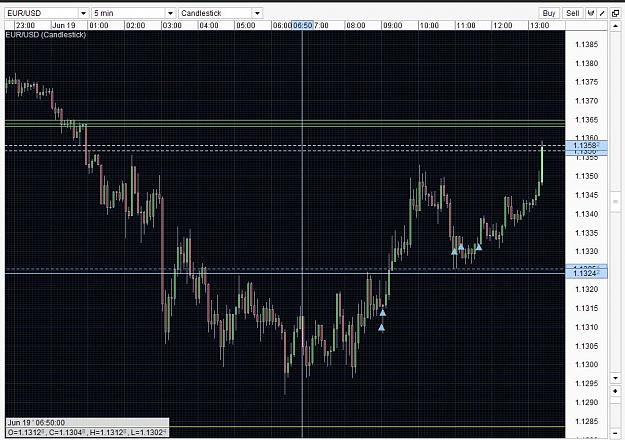Click the 06:50 highlighted time marker
Viewport: 625px width, 440px height.
(303, 26)
